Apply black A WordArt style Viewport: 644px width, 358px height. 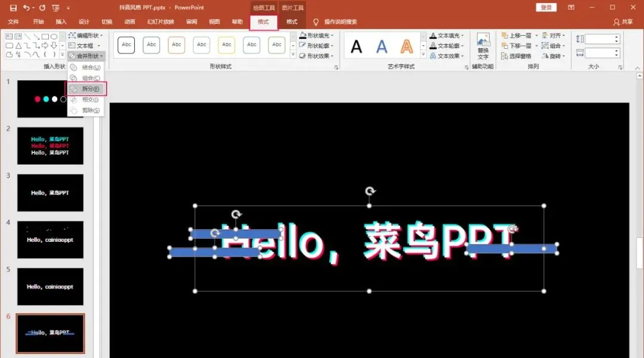pos(357,46)
